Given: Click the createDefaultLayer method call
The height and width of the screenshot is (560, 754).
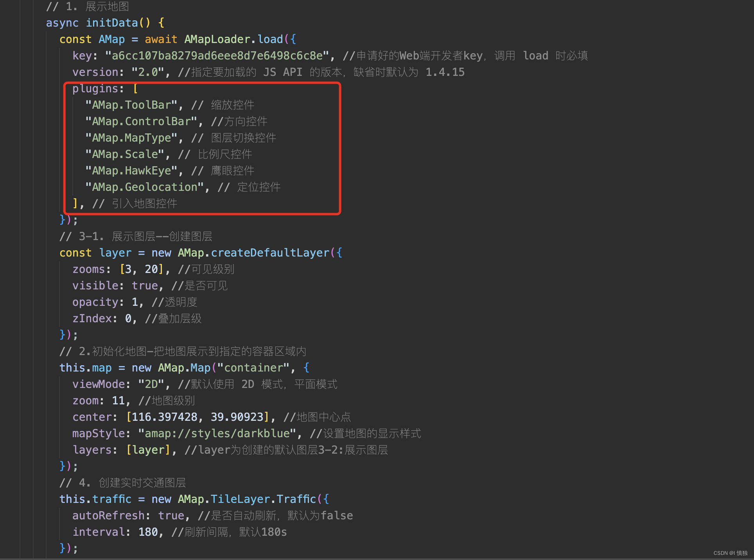Looking at the screenshot, I should click(270, 253).
